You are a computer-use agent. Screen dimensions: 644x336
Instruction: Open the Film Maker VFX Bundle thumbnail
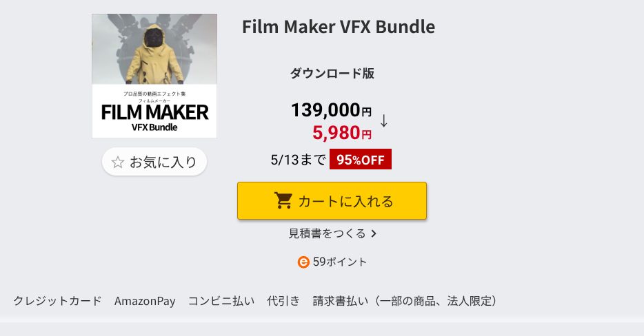154,76
